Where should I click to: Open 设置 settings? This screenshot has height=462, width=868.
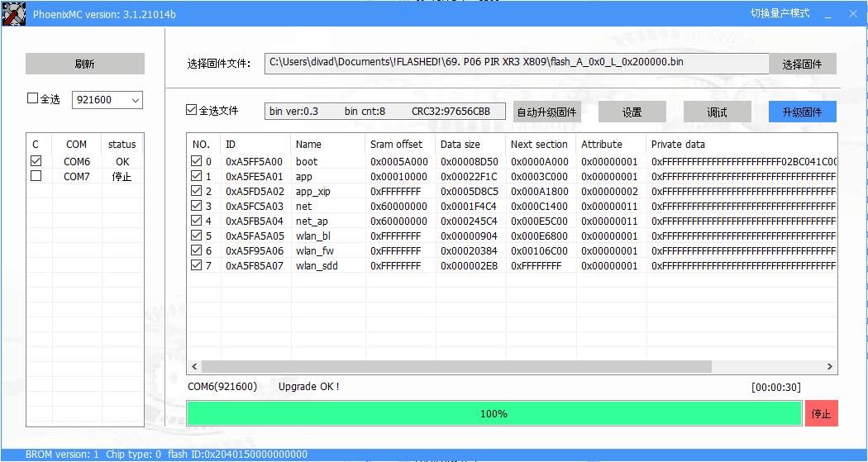(x=632, y=112)
